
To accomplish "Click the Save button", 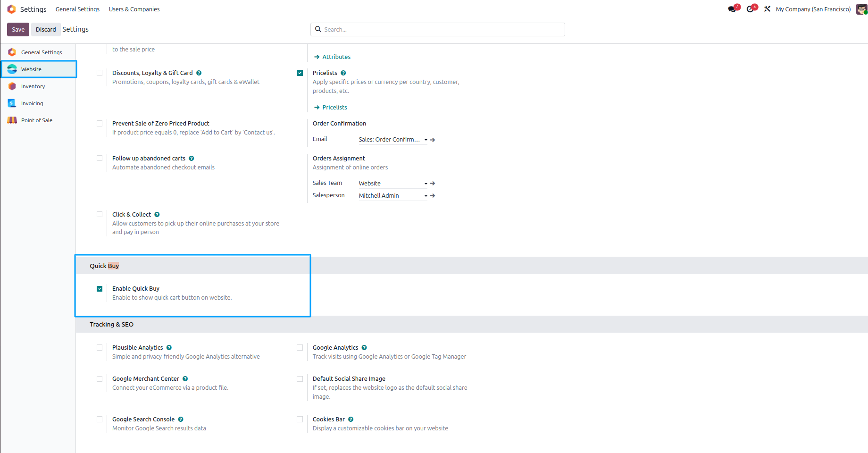I will (x=18, y=29).
